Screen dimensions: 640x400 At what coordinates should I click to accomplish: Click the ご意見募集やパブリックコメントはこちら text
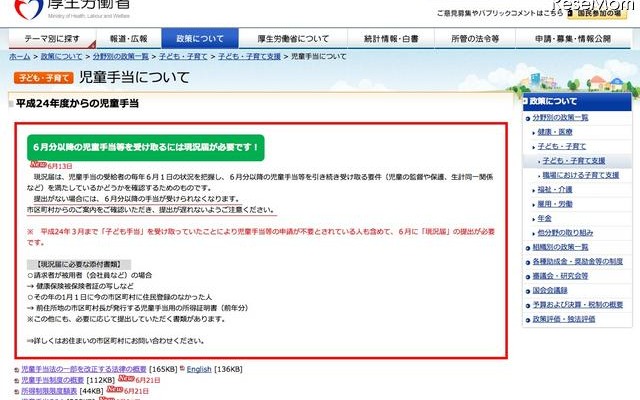click(500, 13)
